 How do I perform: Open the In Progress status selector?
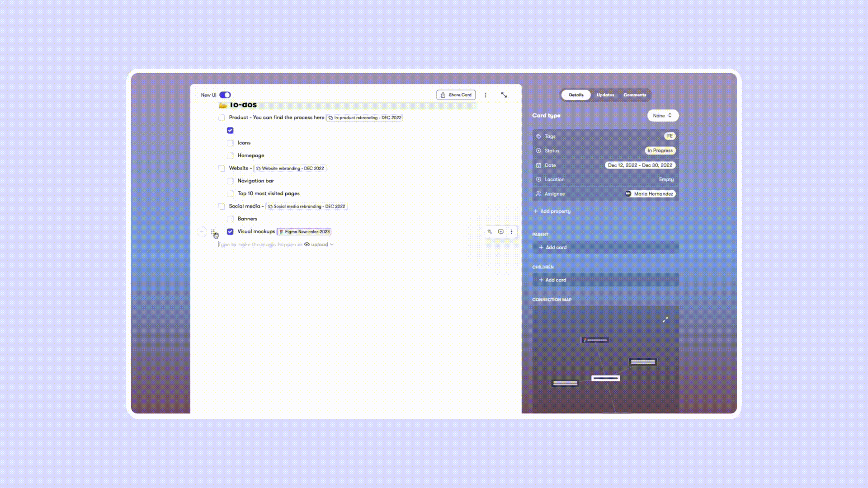(660, 150)
